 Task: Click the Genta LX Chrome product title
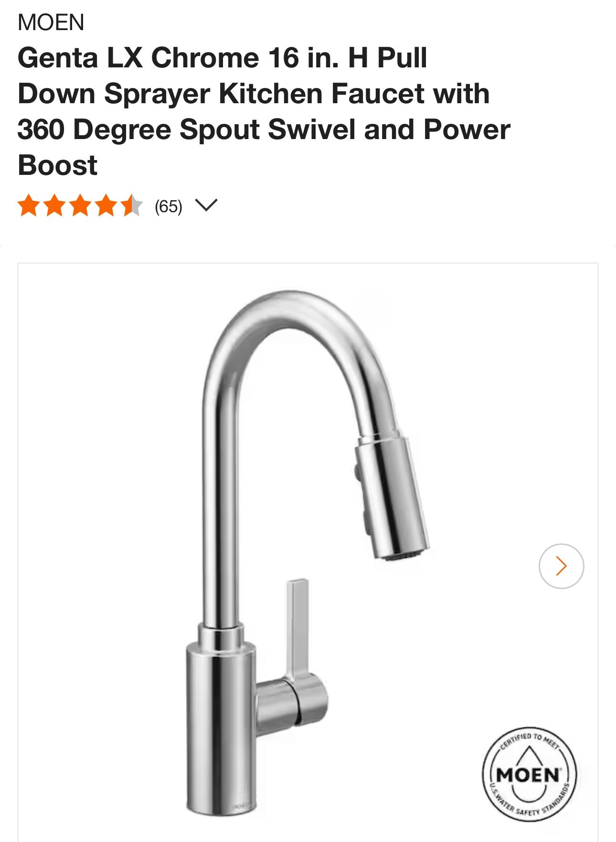click(264, 111)
